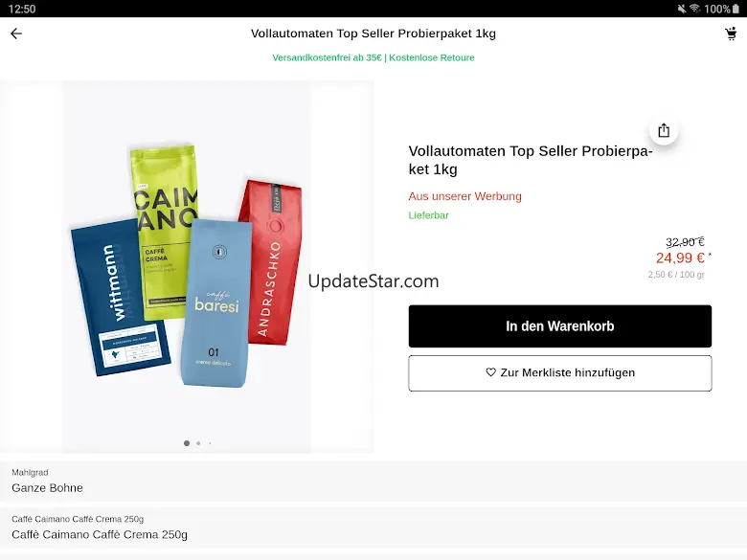Tap the Versandkostenfrei ab 35€ banner
Image resolution: width=747 pixels, height=560 pixels.
point(373,57)
